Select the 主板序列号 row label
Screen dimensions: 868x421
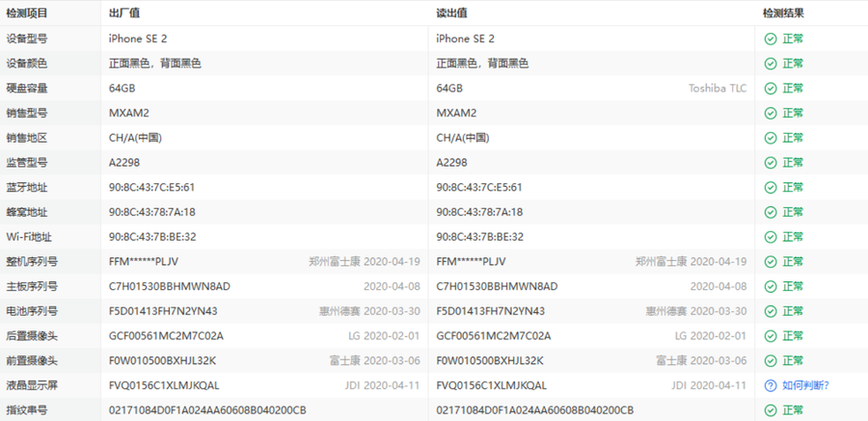point(32,286)
